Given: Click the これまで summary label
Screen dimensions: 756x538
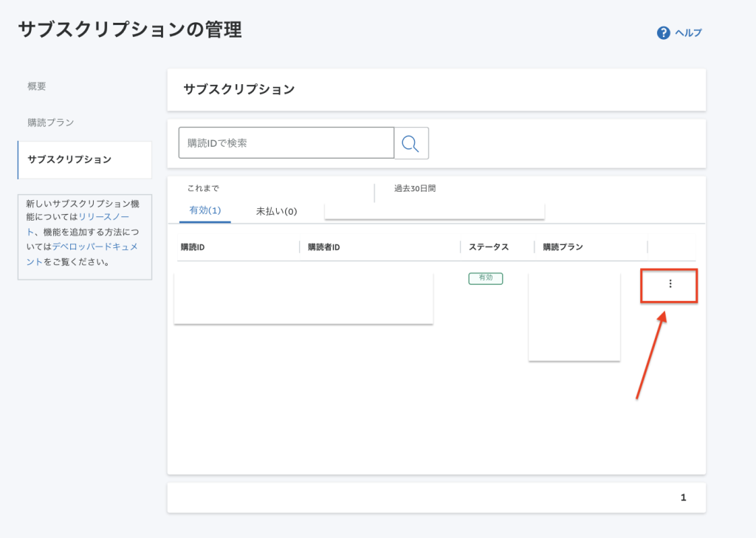Looking at the screenshot, I should pyautogui.click(x=203, y=189).
